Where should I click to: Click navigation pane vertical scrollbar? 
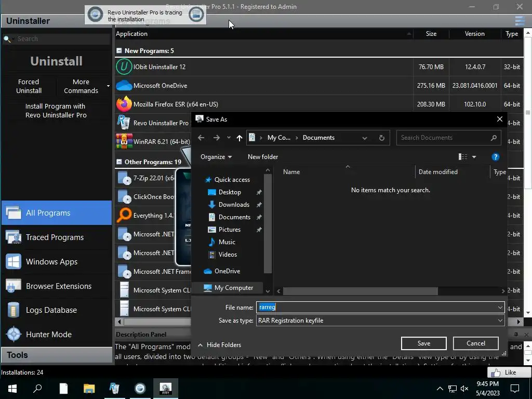point(268,223)
